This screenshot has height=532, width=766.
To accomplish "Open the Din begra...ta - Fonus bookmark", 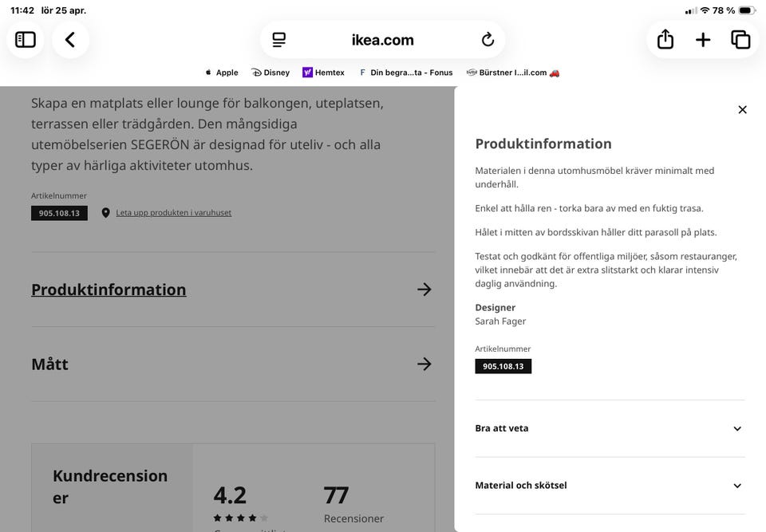I will click(x=406, y=73).
